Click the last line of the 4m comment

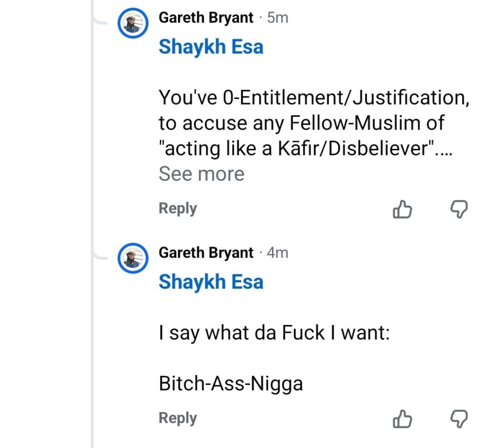click(x=231, y=383)
